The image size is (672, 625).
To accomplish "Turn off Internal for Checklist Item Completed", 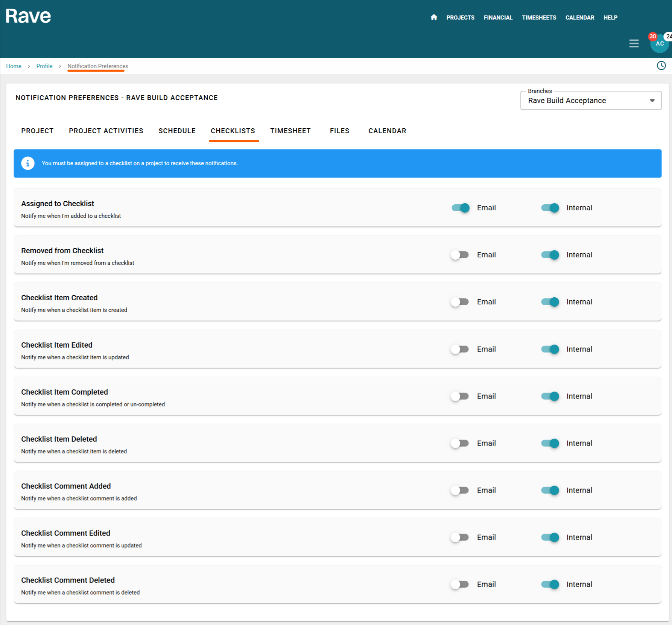I will coord(550,396).
